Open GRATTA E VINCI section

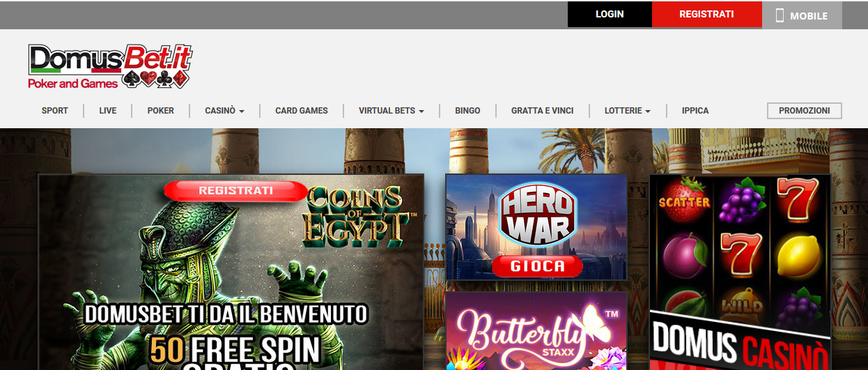click(x=543, y=111)
